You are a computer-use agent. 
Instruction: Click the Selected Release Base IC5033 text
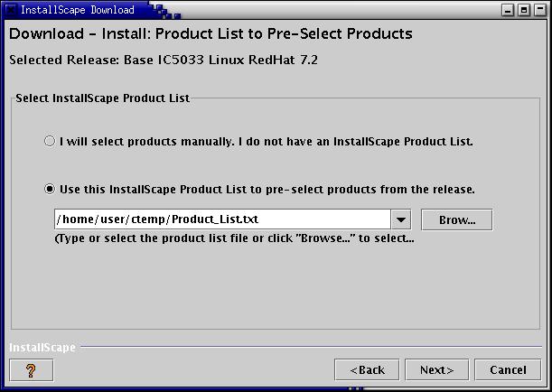(x=164, y=60)
